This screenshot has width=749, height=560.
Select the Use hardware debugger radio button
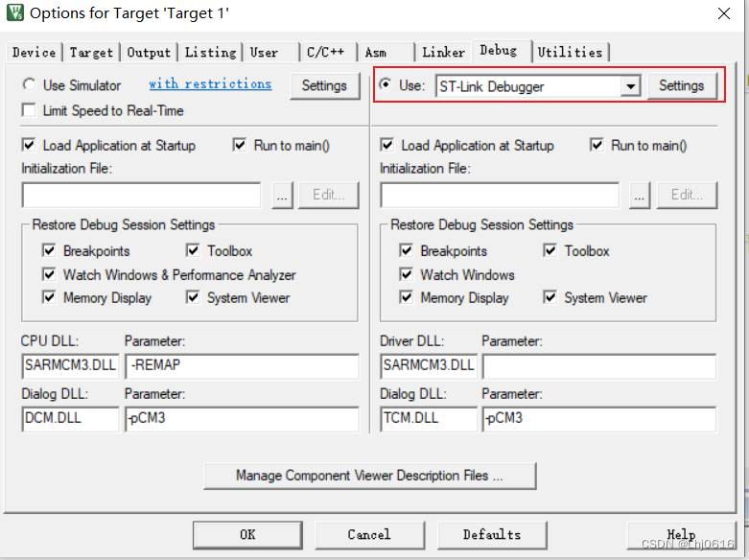pos(386,84)
